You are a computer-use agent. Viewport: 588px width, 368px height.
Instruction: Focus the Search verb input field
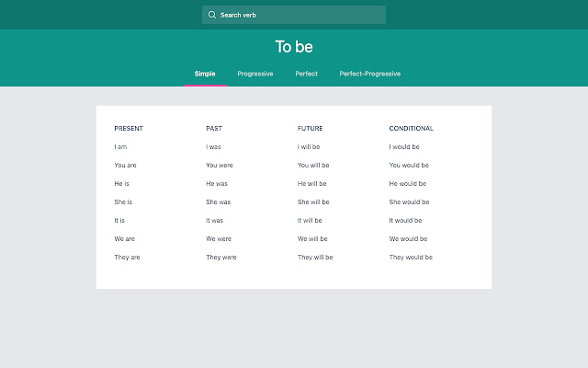[x=294, y=15]
